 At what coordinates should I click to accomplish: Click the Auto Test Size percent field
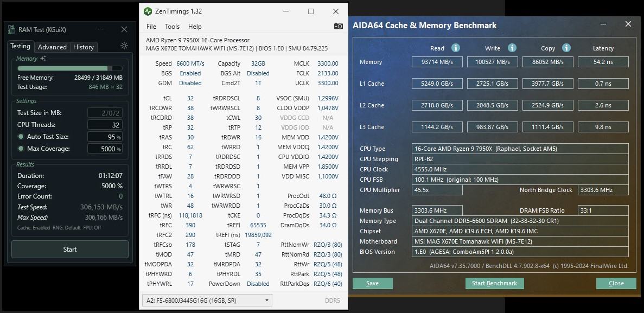click(105, 137)
